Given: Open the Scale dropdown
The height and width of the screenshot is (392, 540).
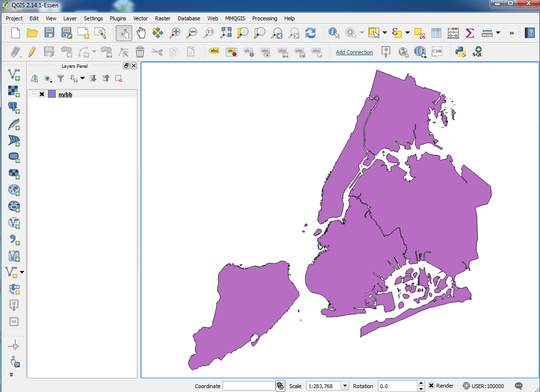Looking at the screenshot, I should (346, 386).
